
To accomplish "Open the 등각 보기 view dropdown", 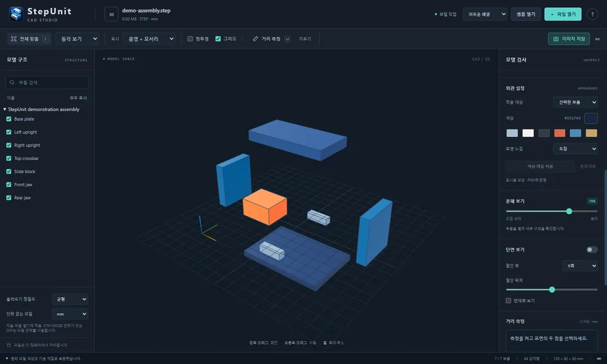I will (x=78, y=39).
